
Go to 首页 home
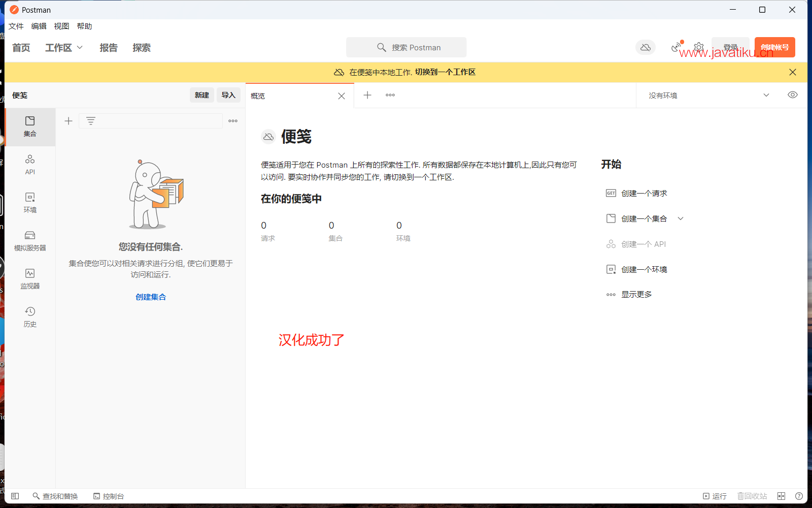(21, 48)
